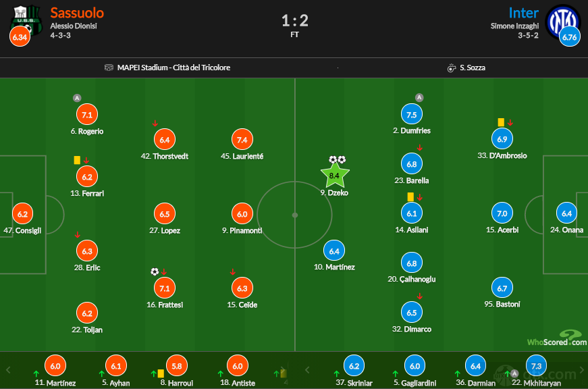Click Dzeko's green star rating 8.4
Image resolution: width=588 pixels, height=389 pixels.
click(x=334, y=175)
